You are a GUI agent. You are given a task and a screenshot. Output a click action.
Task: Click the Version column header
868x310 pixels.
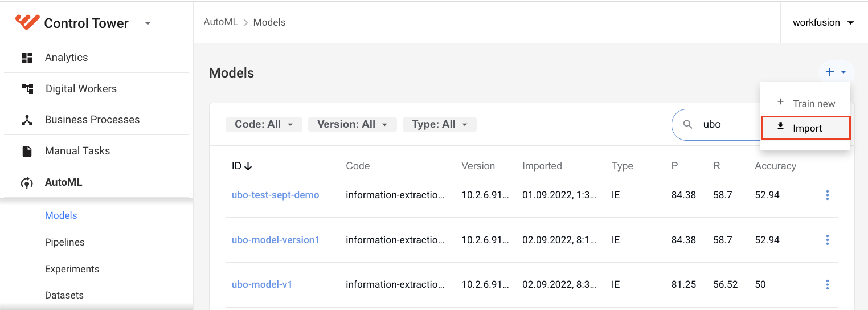pos(478,166)
